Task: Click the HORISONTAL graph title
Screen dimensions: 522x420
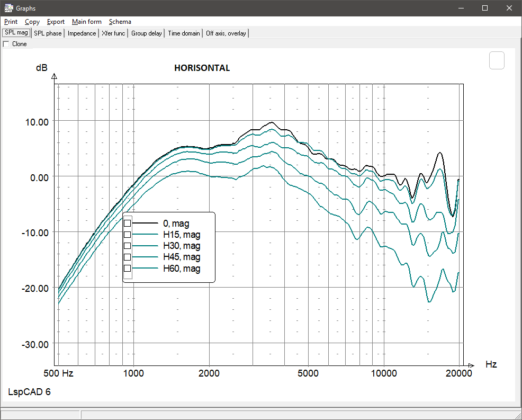Action: 202,68
